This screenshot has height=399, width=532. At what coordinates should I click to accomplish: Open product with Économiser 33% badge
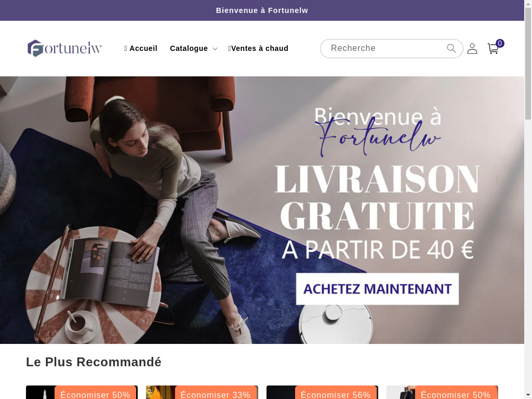click(202, 392)
